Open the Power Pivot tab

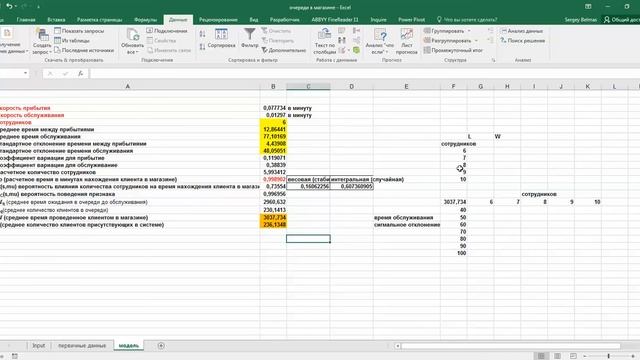tap(411, 20)
